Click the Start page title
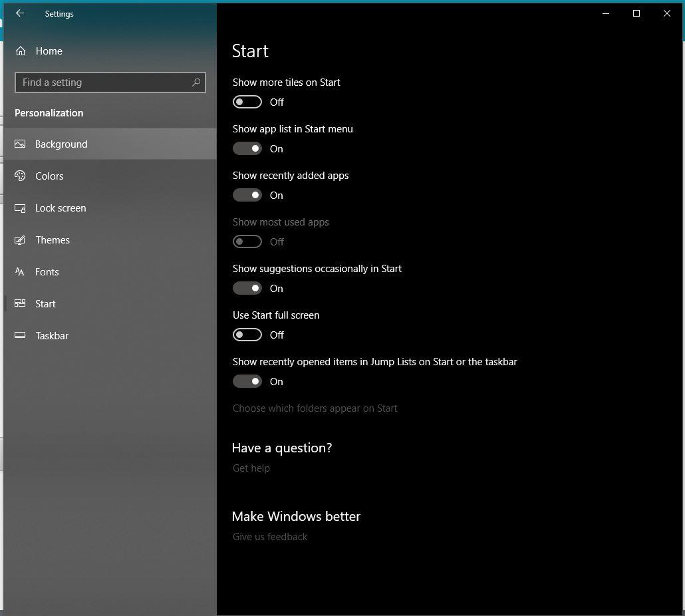Screen dimensions: 685x616 click(250, 51)
